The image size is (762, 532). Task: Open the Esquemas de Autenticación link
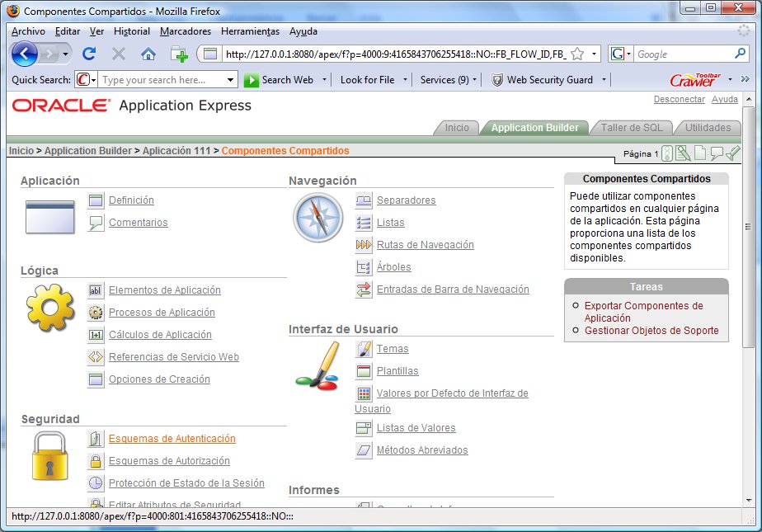[x=172, y=439]
